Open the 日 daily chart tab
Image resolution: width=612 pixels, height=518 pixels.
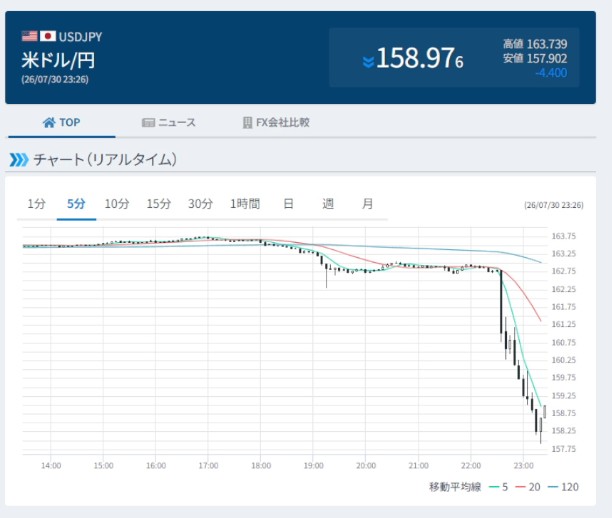coord(288,204)
